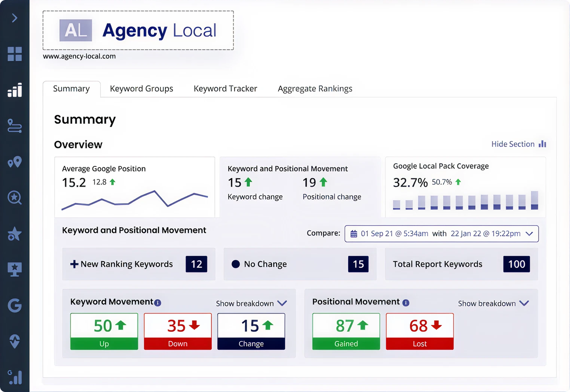Click the New Ranking Keywords count 12
The image size is (570, 392).
coord(196,264)
